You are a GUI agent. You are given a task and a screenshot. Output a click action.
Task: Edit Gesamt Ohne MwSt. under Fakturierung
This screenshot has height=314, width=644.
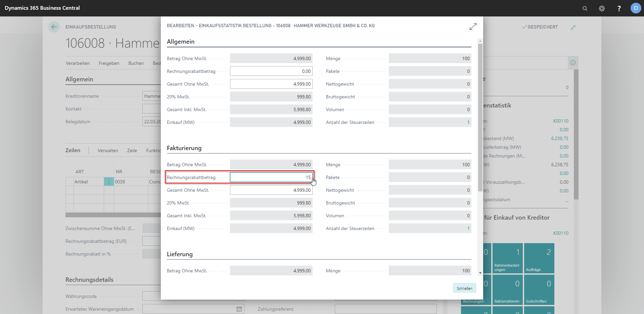pos(271,190)
